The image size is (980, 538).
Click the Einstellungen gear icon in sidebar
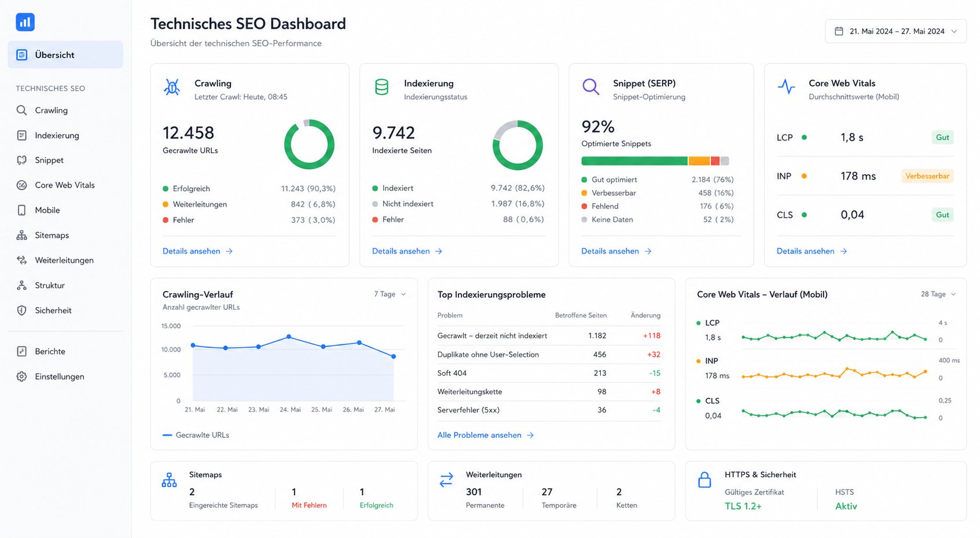coord(21,376)
